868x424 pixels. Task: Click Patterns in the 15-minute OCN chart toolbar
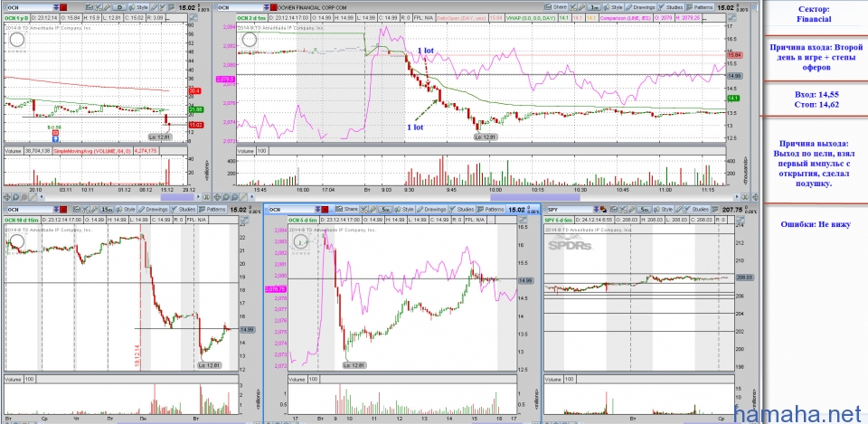tap(212, 209)
